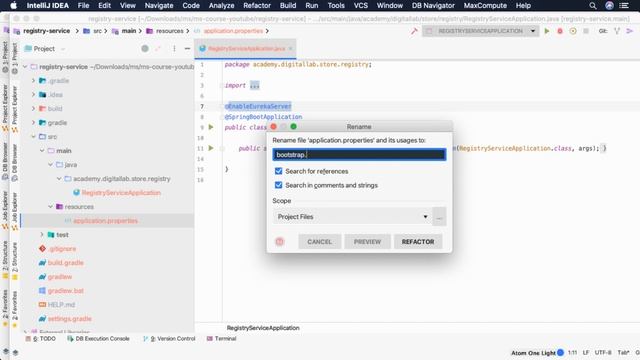Expand the test folder
This screenshot has width=640, height=360.
coord(42,235)
